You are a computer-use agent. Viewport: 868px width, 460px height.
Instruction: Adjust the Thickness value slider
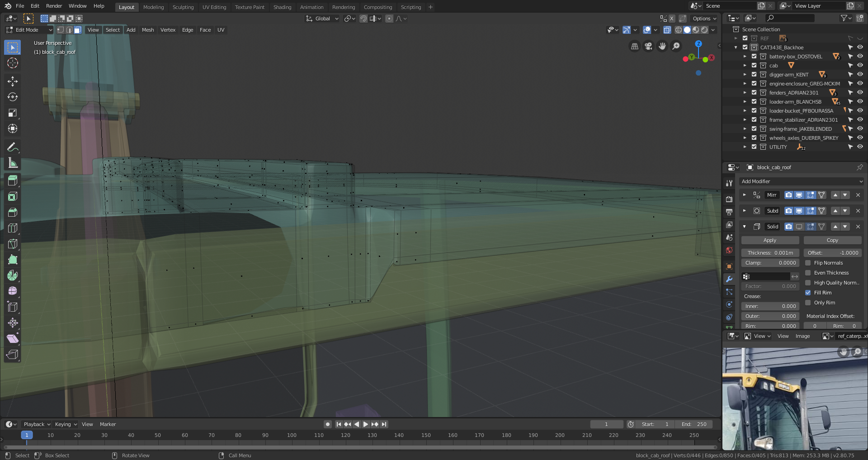coord(770,253)
